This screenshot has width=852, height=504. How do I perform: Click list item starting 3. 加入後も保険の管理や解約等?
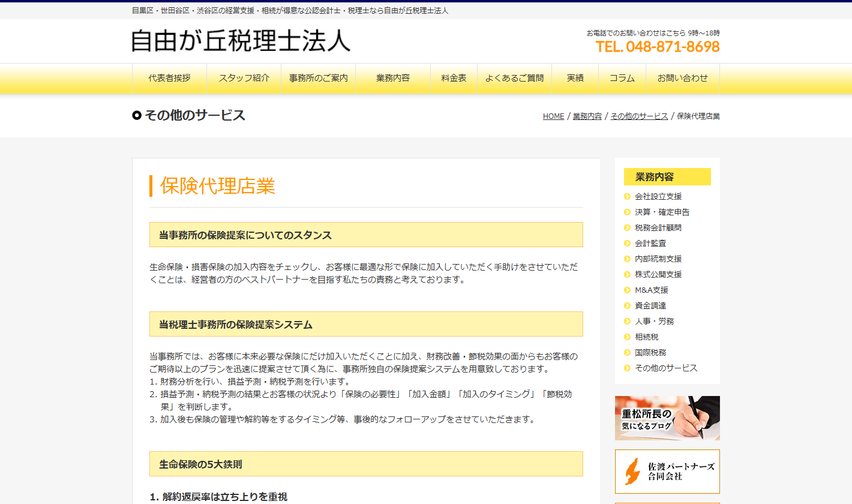(x=342, y=419)
